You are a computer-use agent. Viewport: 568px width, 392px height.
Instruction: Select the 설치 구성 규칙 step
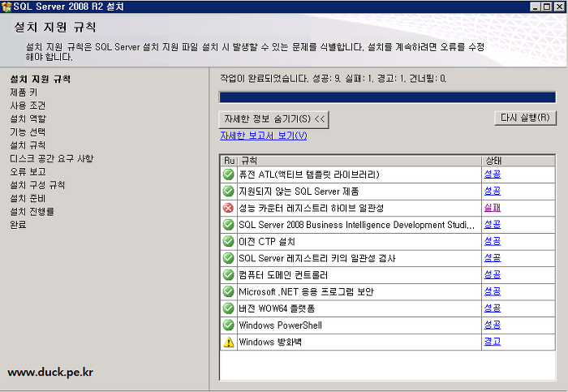pyautogui.click(x=37, y=185)
